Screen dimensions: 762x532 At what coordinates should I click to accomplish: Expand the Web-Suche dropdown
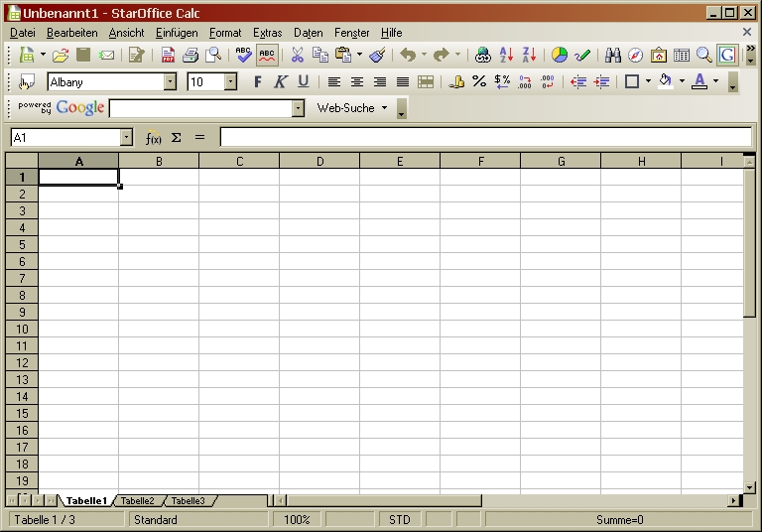click(x=384, y=108)
